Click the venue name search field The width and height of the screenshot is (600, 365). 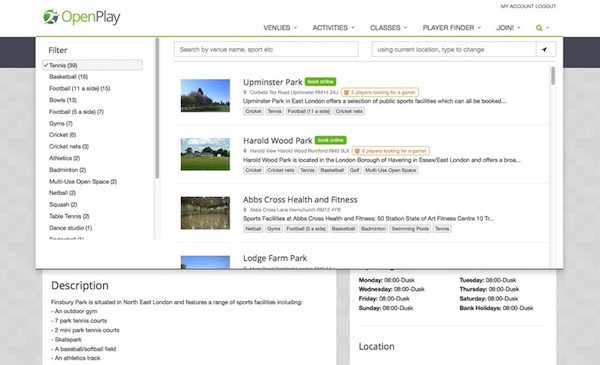pos(266,49)
